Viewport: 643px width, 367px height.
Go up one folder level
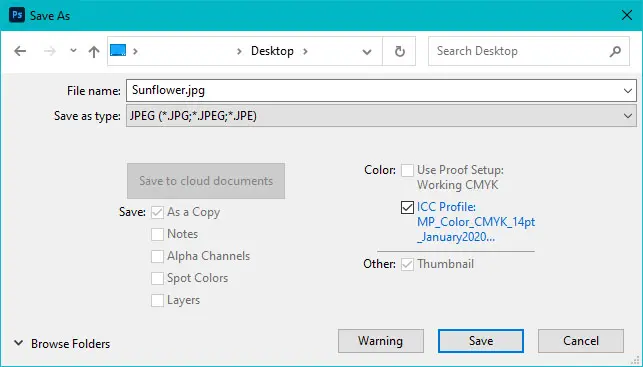[94, 51]
